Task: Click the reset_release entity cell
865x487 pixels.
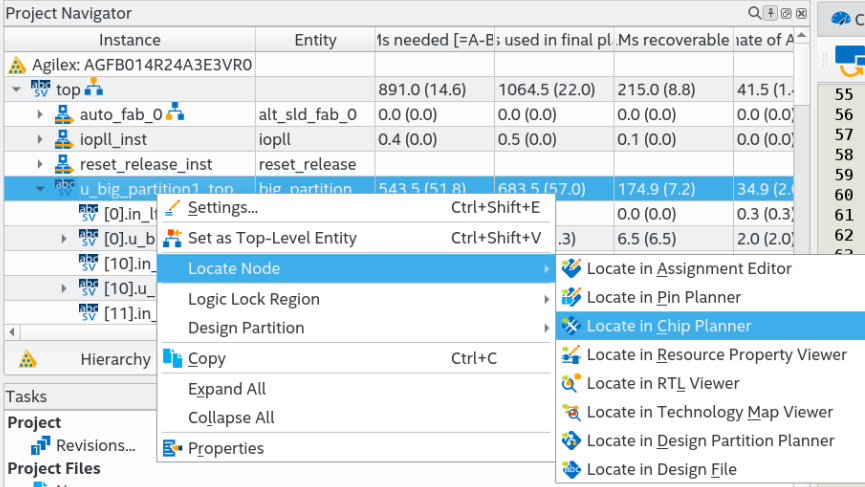Action: click(x=315, y=164)
